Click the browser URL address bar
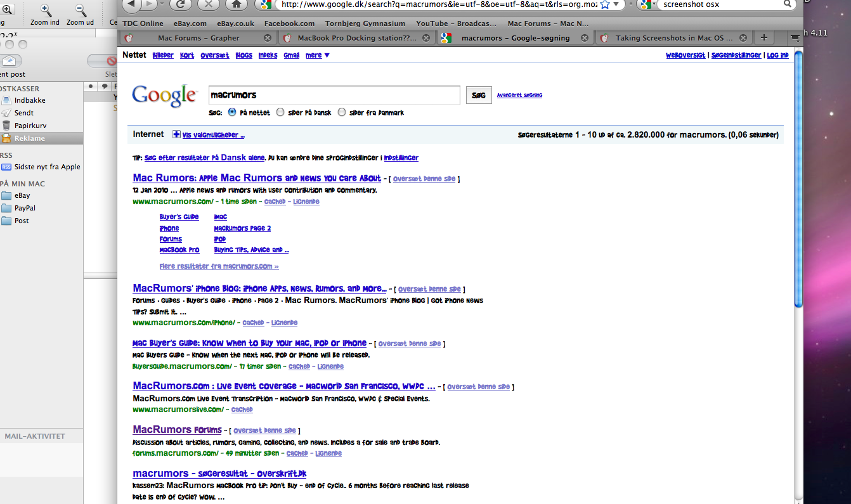Screen dimensions: 851x504 (438, 4)
